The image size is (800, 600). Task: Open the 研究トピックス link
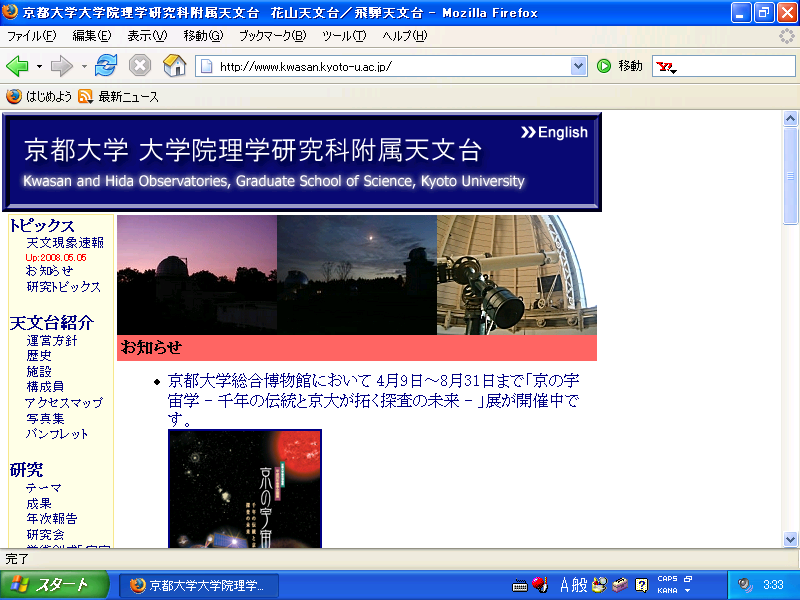(63, 287)
